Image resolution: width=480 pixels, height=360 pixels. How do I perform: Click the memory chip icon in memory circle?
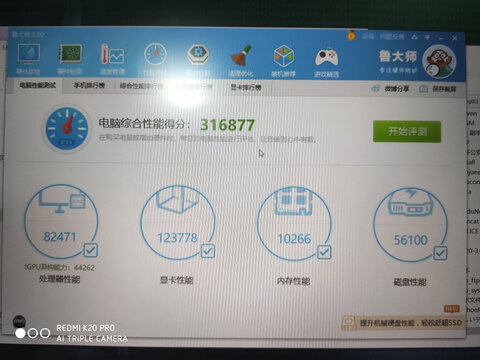click(293, 201)
